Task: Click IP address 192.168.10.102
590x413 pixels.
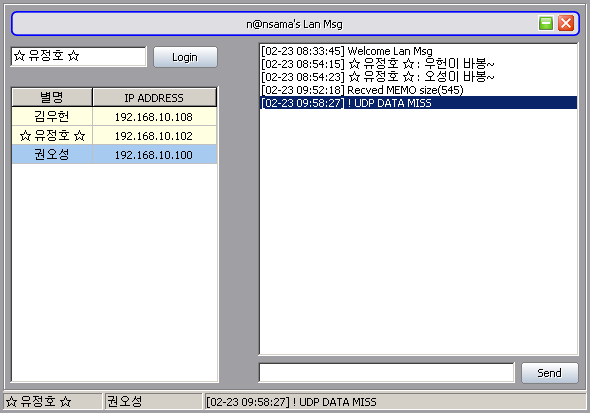Action: [x=154, y=135]
